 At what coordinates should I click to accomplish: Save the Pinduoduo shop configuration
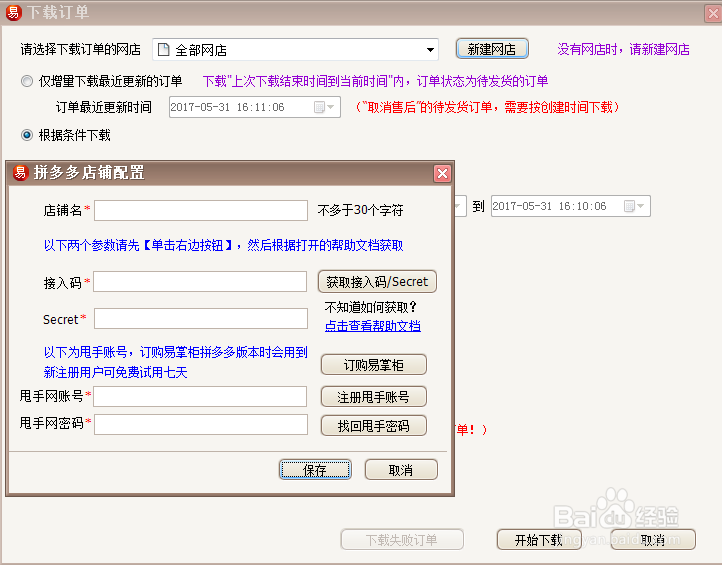point(315,470)
